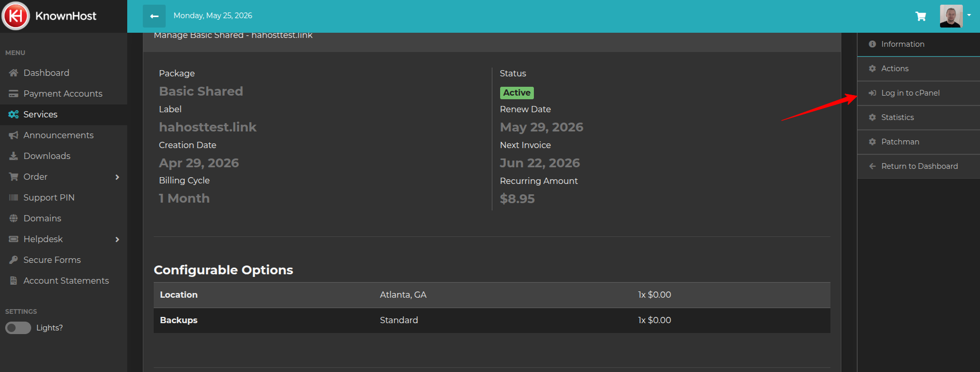980x372 pixels.
Task: Click the May 29, 2026 renew date
Action: 542,127
